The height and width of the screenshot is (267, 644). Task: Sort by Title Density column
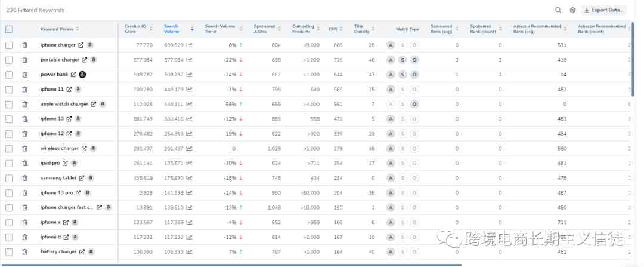coord(373,29)
